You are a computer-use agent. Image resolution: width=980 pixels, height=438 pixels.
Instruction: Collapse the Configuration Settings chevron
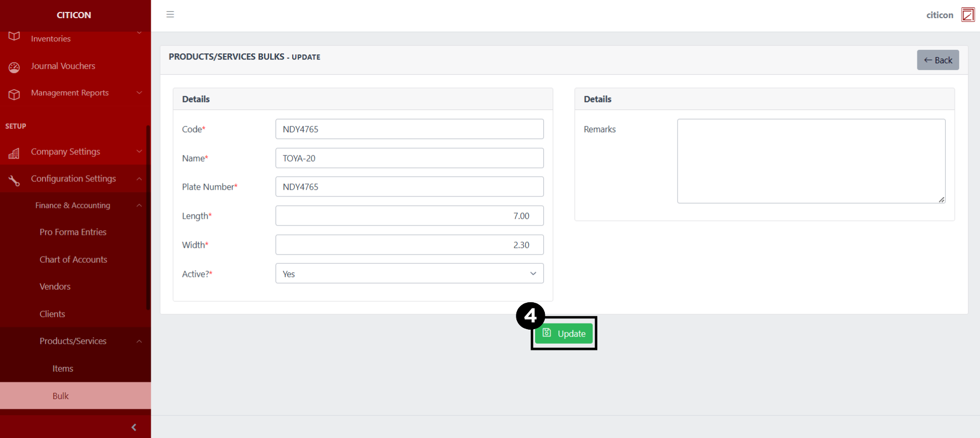[139, 179]
